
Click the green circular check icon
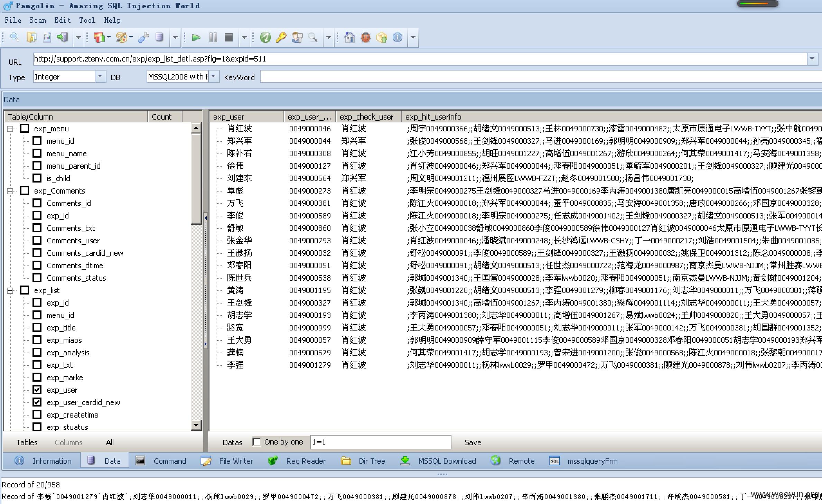pyautogui.click(x=265, y=37)
